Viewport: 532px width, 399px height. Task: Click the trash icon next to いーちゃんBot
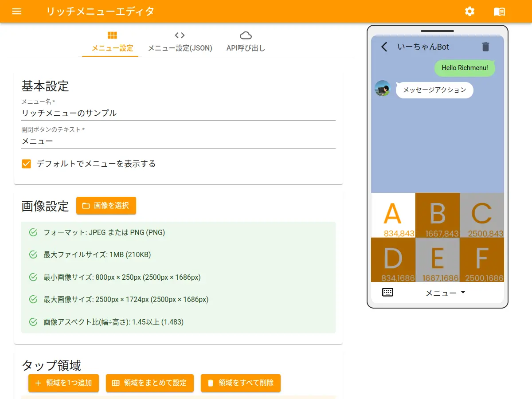[x=485, y=47]
